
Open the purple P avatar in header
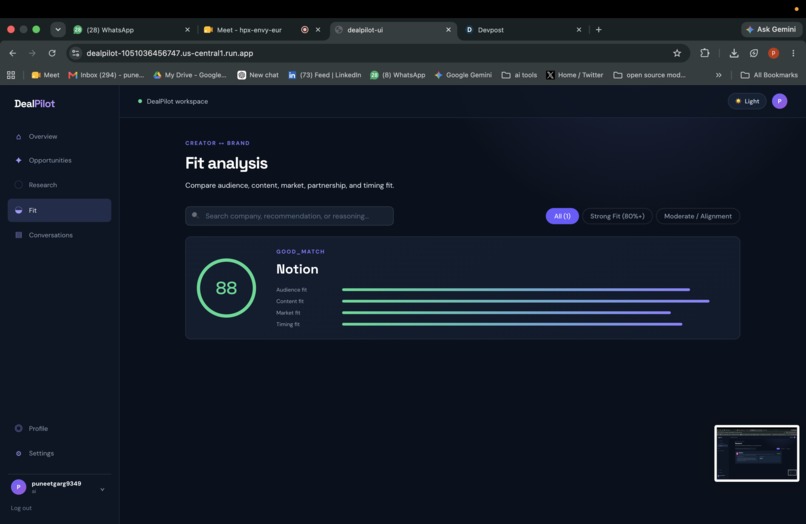pos(779,101)
